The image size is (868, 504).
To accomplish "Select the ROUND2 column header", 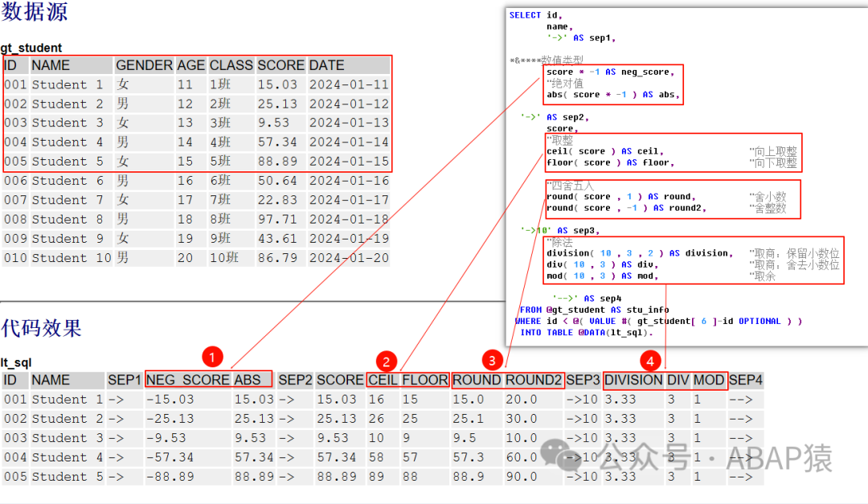I will pos(533,380).
